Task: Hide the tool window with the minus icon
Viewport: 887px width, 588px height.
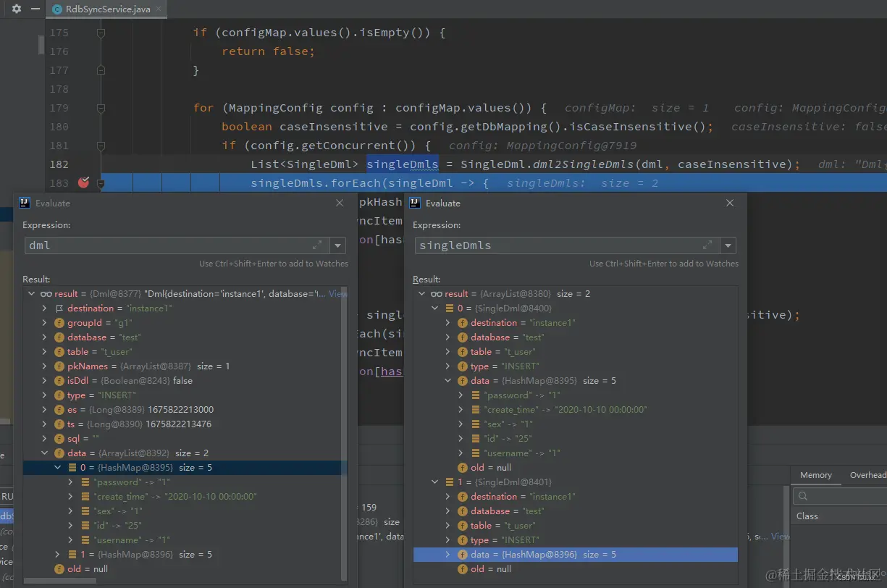Action: [34, 9]
